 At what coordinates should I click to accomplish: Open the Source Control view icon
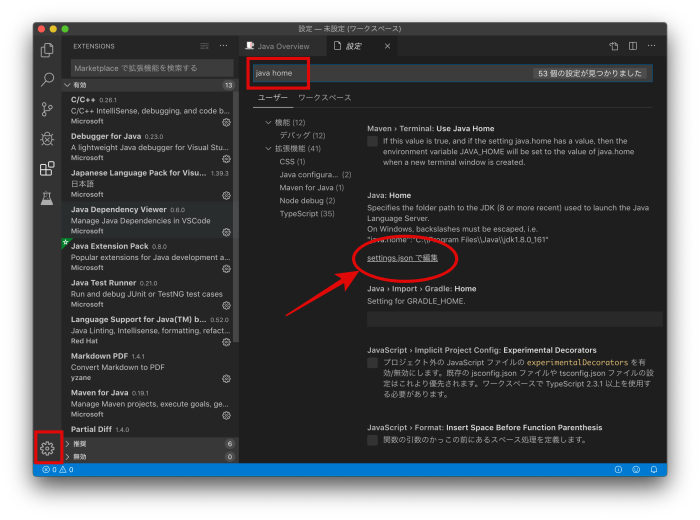coord(47,109)
